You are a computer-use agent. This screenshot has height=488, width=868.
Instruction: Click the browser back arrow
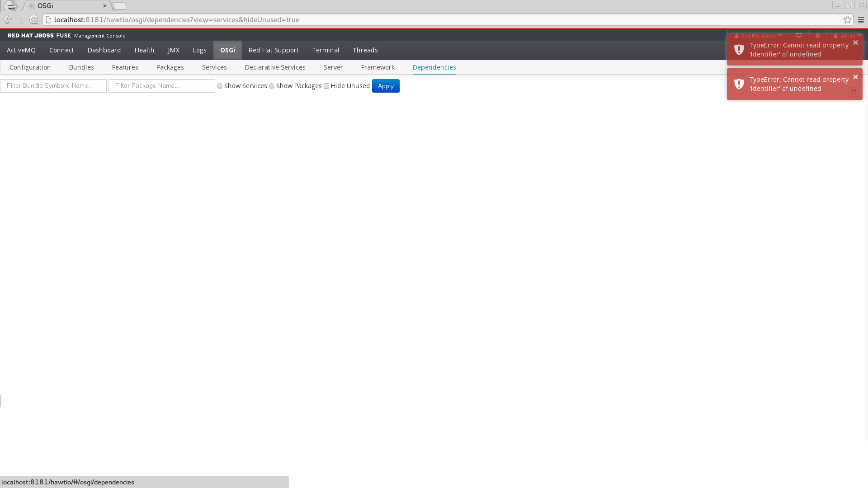(8, 19)
